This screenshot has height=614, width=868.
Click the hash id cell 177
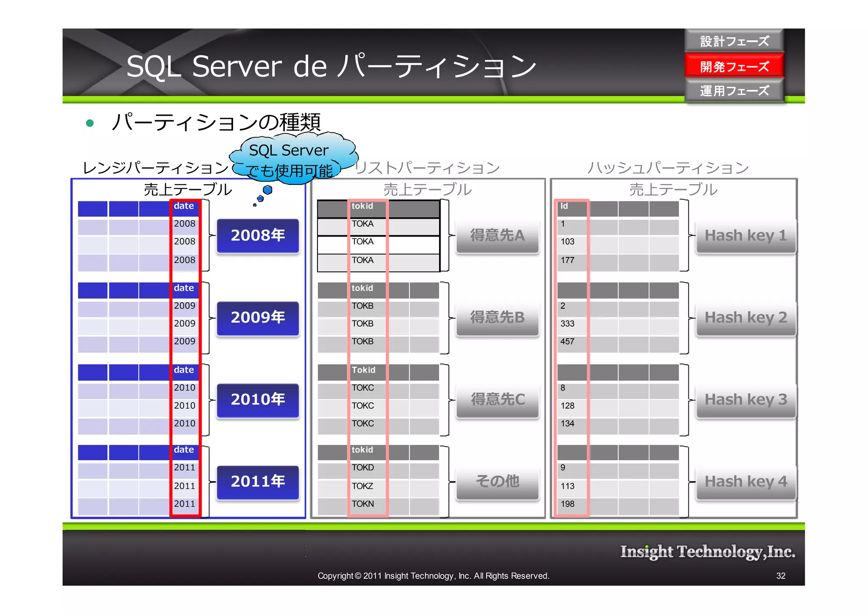click(x=572, y=262)
